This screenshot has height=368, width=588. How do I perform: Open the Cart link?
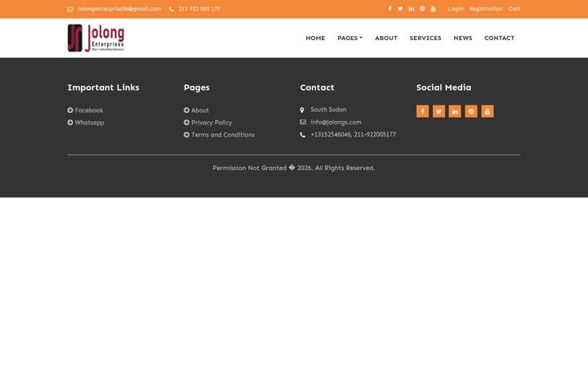pyautogui.click(x=514, y=9)
